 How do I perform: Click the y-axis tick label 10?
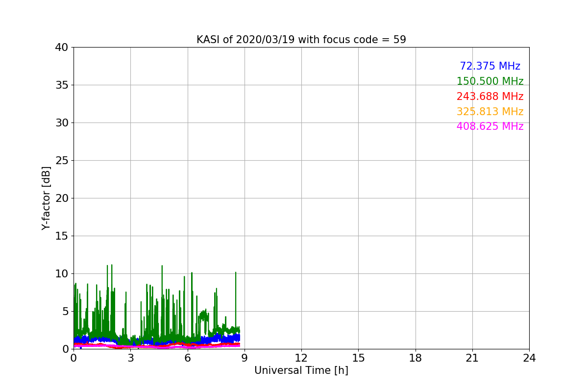(x=62, y=274)
